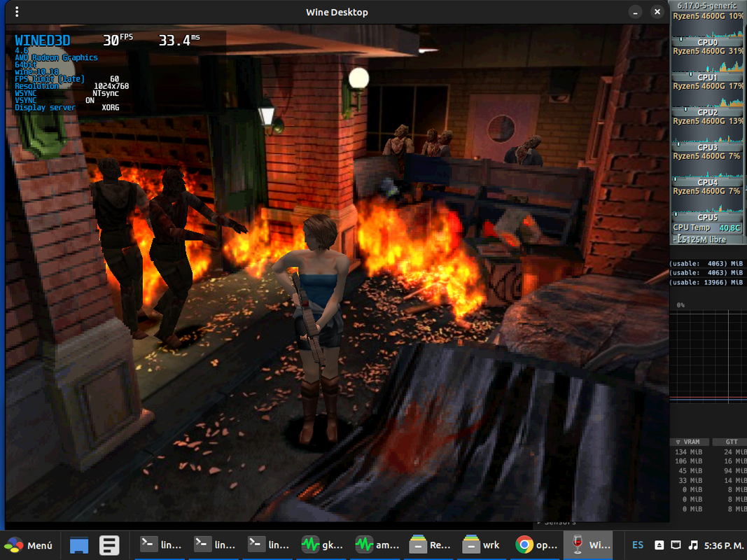Switch to the 'gk...' gkrellm taskbar item
The image size is (747, 560).
(x=323, y=545)
